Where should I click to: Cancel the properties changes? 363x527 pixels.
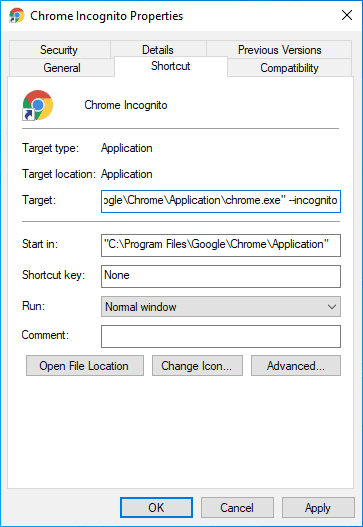point(237,508)
